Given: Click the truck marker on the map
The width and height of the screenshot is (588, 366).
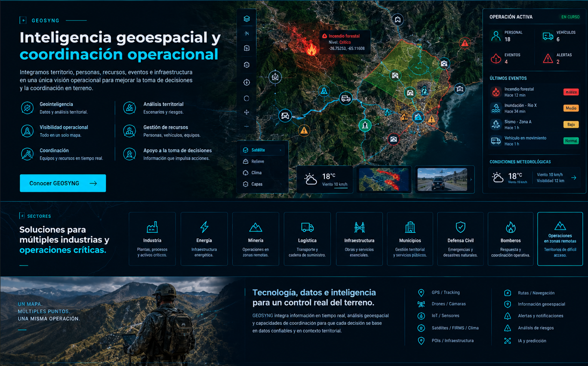Looking at the screenshot, I should [x=345, y=98].
